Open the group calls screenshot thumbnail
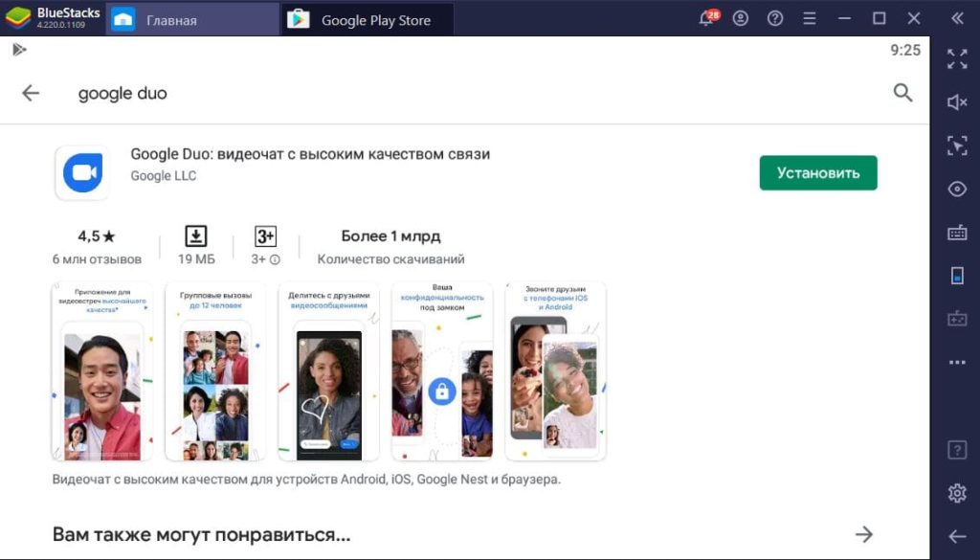 [x=215, y=371]
